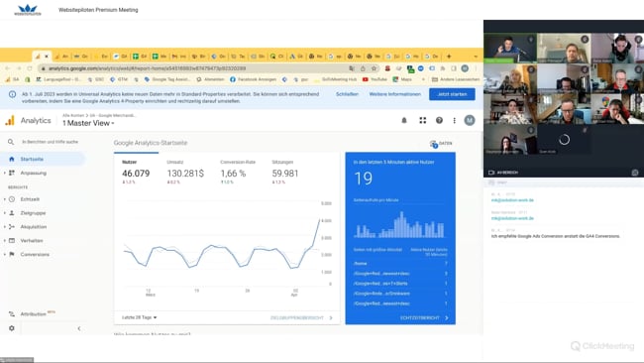Viewport: 644px width, 363px height.
Task: Dismiss the banner via Schließen
Action: 347,94
